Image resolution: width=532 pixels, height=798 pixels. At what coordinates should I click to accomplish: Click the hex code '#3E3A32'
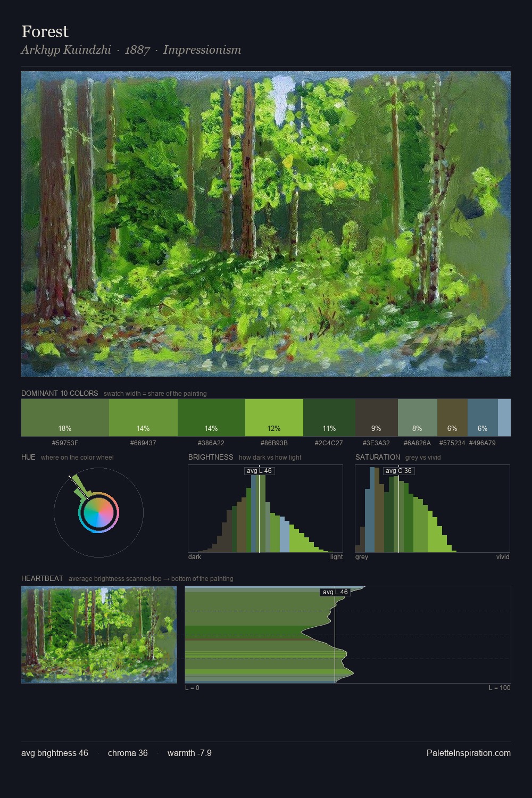376,443
